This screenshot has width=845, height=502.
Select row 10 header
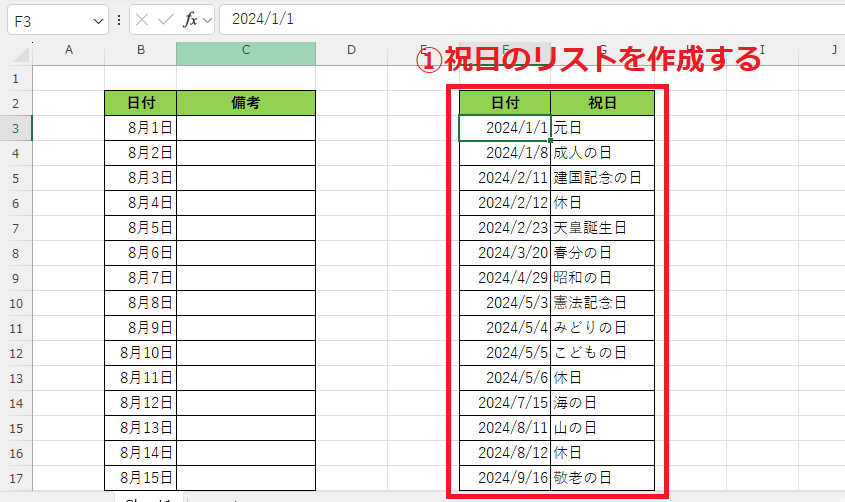[x=16, y=303]
